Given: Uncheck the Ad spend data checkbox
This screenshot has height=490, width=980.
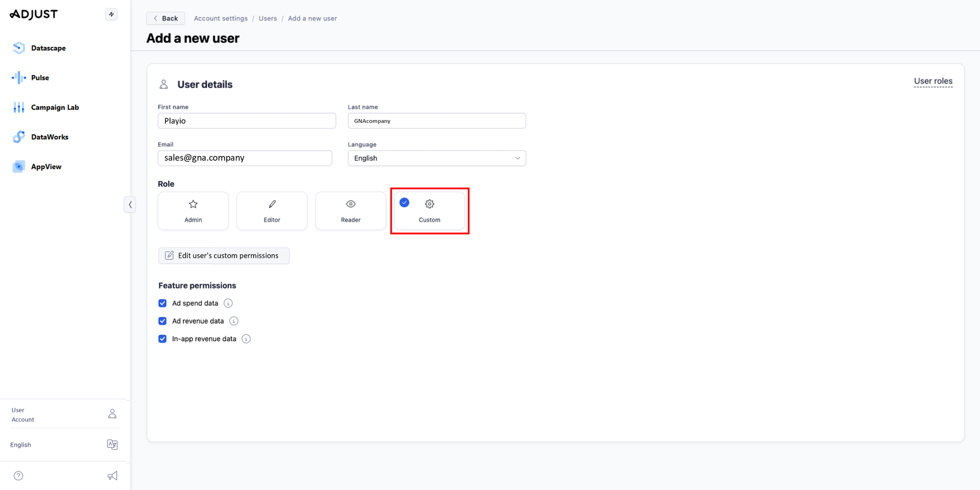Looking at the screenshot, I should point(163,303).
